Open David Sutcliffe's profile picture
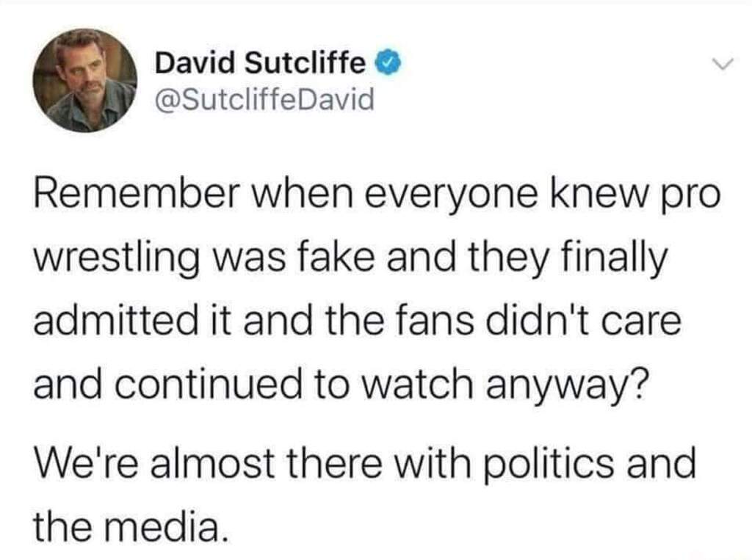Screen dimensions: 752x560 pos(85,80)
